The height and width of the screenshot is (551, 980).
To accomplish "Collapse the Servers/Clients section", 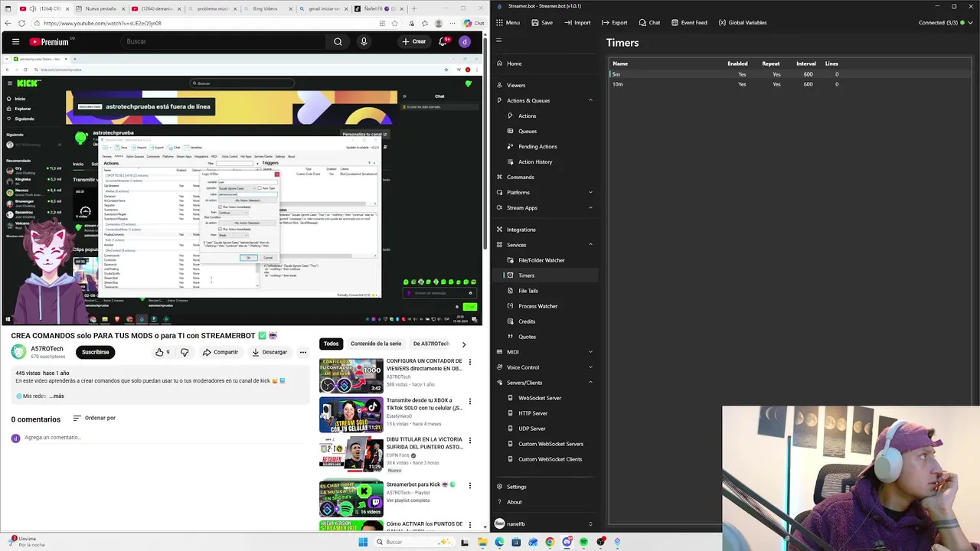I will pos(590,383).
